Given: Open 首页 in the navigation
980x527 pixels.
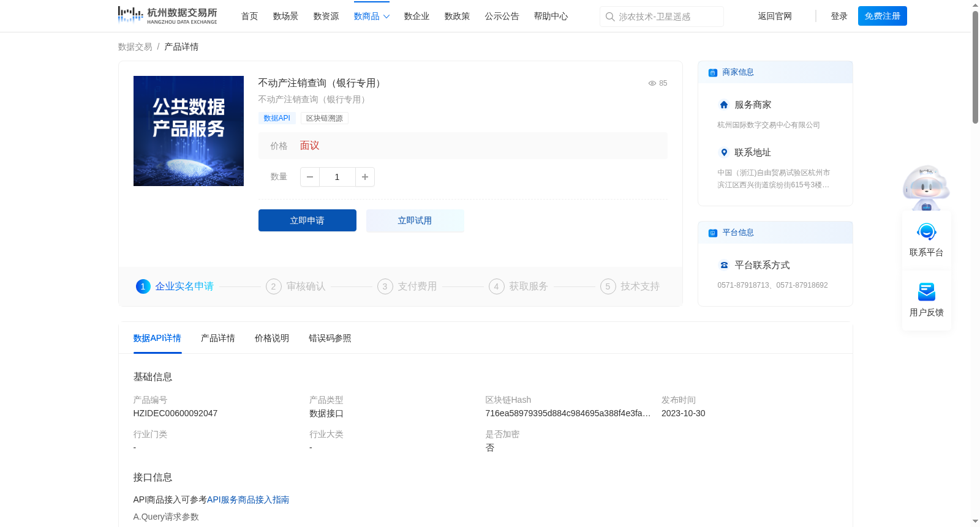Looking at the screenshot, I should pyautogui.click(x=250, y=17).
